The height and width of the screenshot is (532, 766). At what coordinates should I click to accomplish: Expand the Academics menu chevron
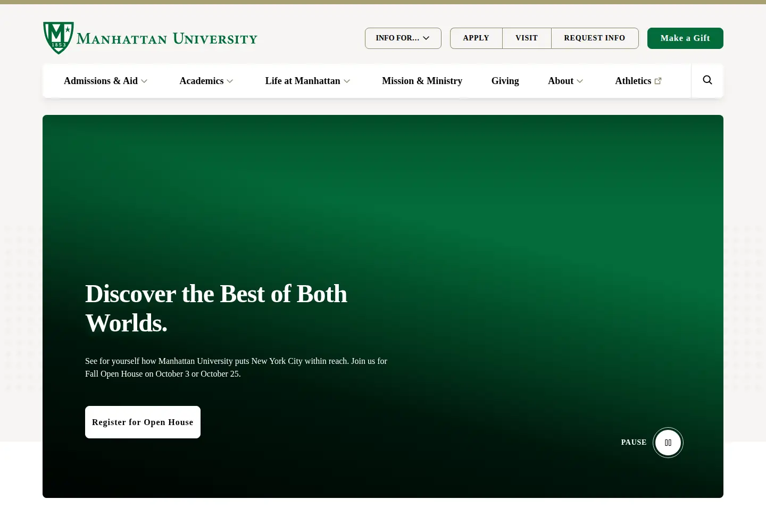230,81
